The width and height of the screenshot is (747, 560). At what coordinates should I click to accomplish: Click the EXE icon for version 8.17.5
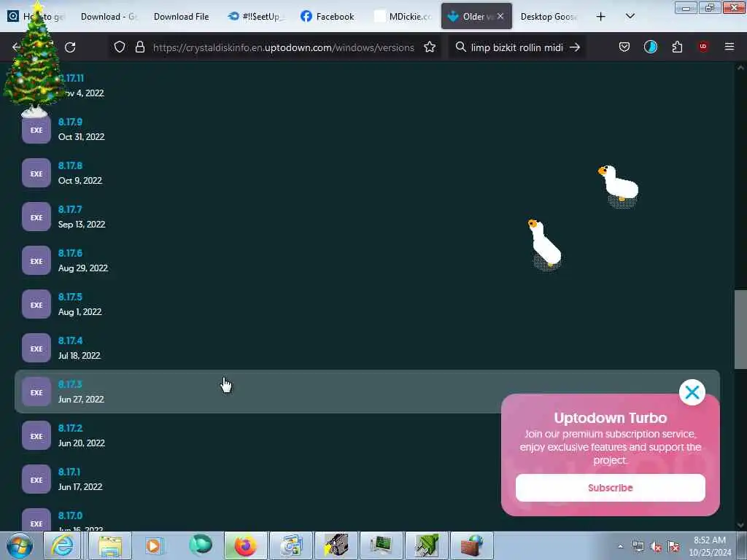coord(36,305)
